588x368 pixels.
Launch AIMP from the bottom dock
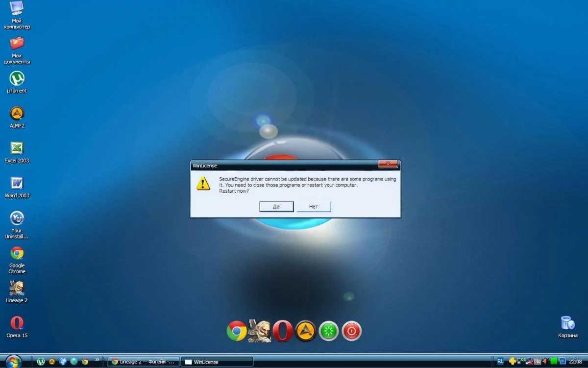pos(305,331)
